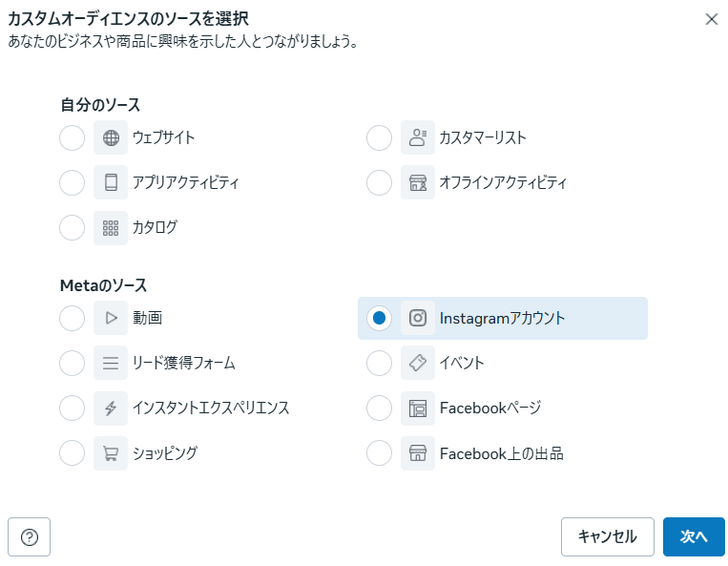The image size is (728, 566).
Task: Click the play icon for 動画
Action: pos(111,318)
